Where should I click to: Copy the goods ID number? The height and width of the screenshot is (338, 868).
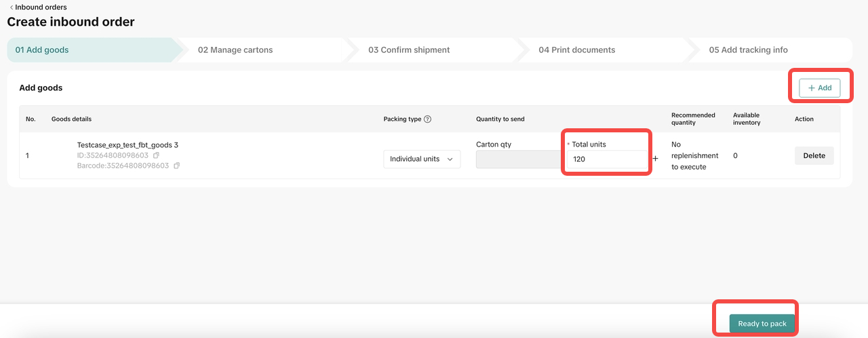pyautogui.click(x=156, y=155)
